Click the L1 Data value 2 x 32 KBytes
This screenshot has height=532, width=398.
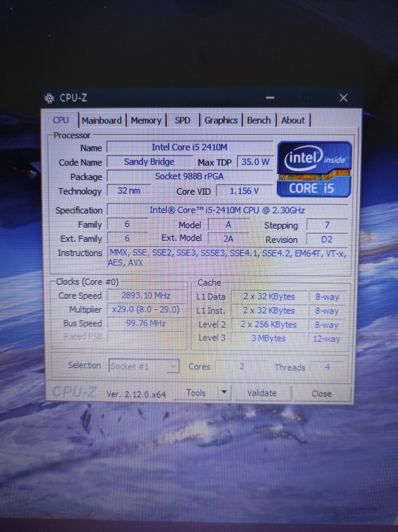[269, 297]
